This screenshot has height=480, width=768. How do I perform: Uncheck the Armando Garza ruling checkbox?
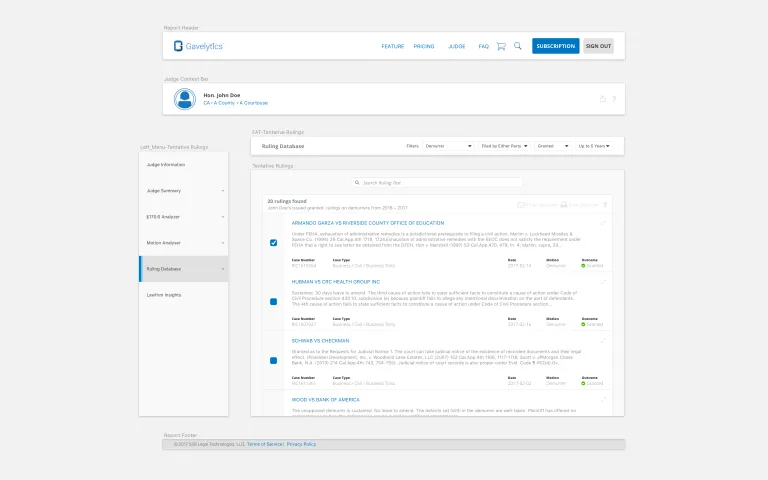274,243
